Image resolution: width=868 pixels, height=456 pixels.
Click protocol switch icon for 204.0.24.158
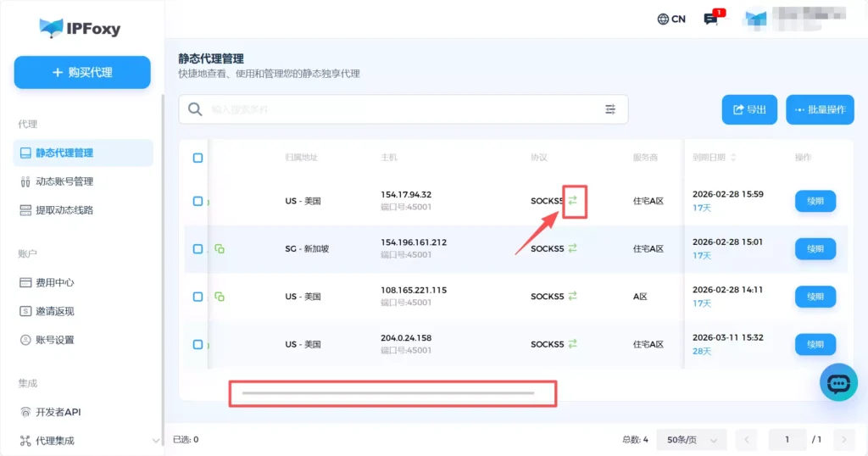point(573,344)
